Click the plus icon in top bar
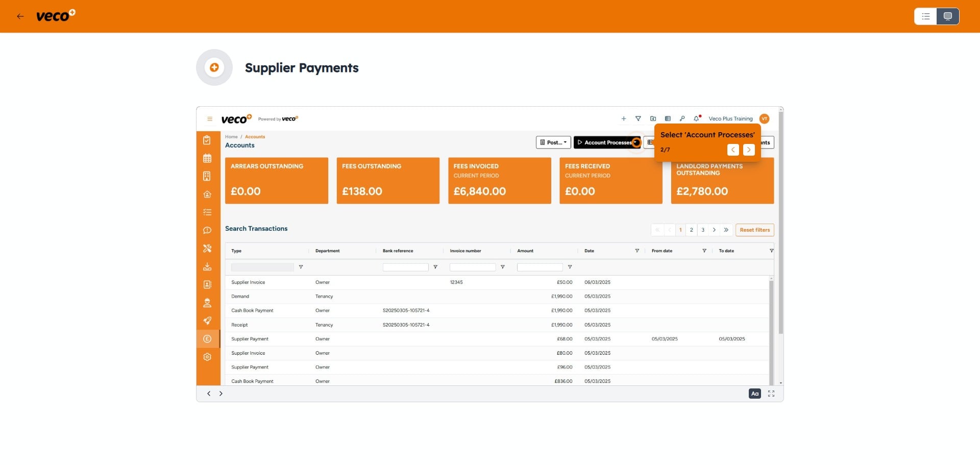Viewport: 980px width, 465px height. [623, 119]
